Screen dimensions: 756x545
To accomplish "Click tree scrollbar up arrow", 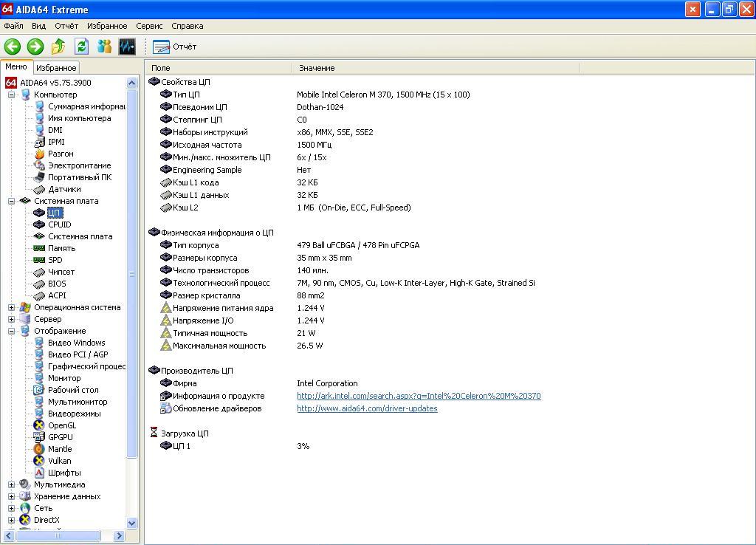I will point(131,83).
